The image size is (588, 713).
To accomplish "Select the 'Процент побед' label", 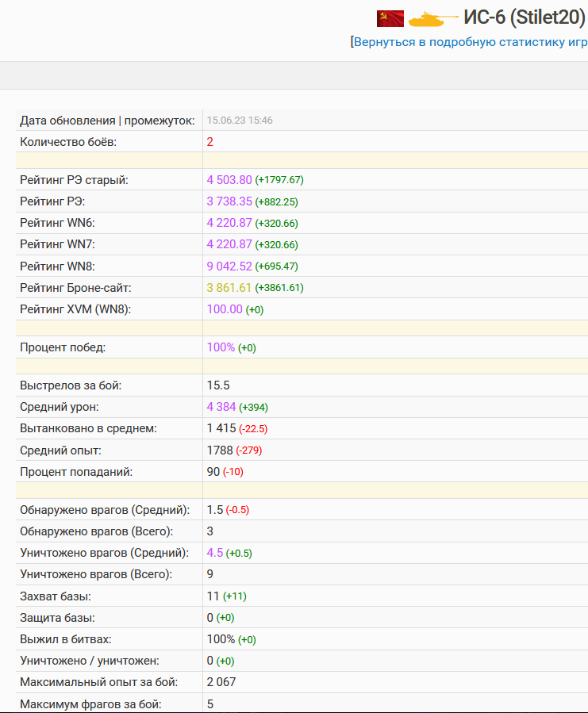I will [63, 347].
